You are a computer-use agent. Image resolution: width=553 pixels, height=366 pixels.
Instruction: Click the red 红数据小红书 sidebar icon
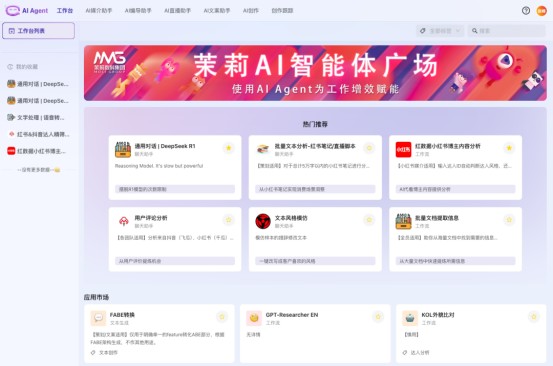click(11, 151)
